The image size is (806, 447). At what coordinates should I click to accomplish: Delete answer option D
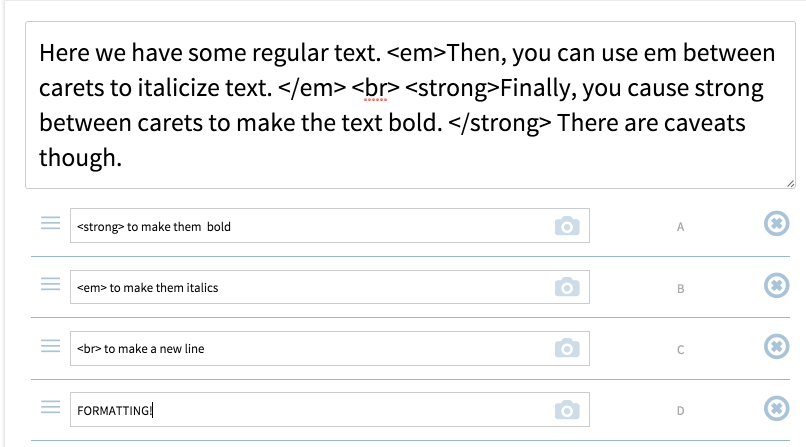pyautogui.click(x=776, y=408)
